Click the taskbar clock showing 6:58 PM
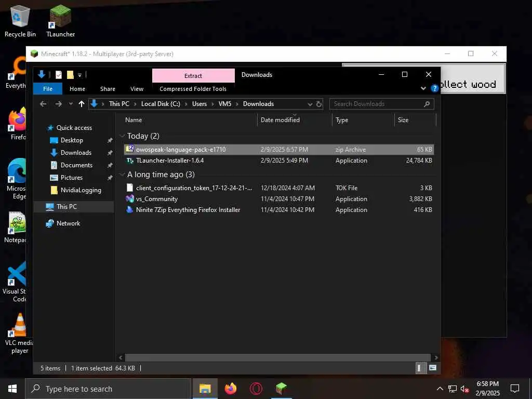 487,389
